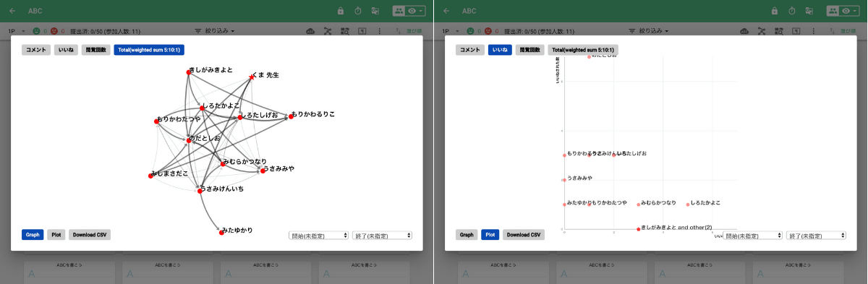The width and height of the screenshot is (868, 284).
Task: Click the うさみみや point in plot
Action: coord(564,180)
